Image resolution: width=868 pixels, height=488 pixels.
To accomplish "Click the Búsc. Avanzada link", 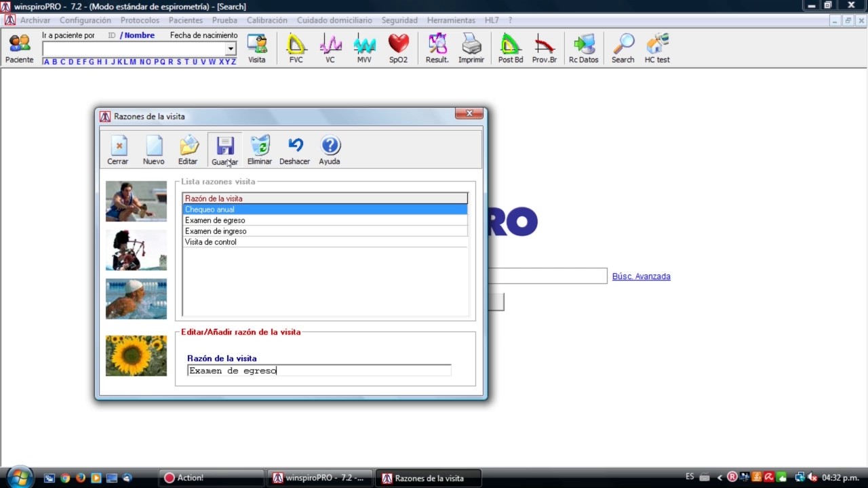I will click(x=642, y=277).
